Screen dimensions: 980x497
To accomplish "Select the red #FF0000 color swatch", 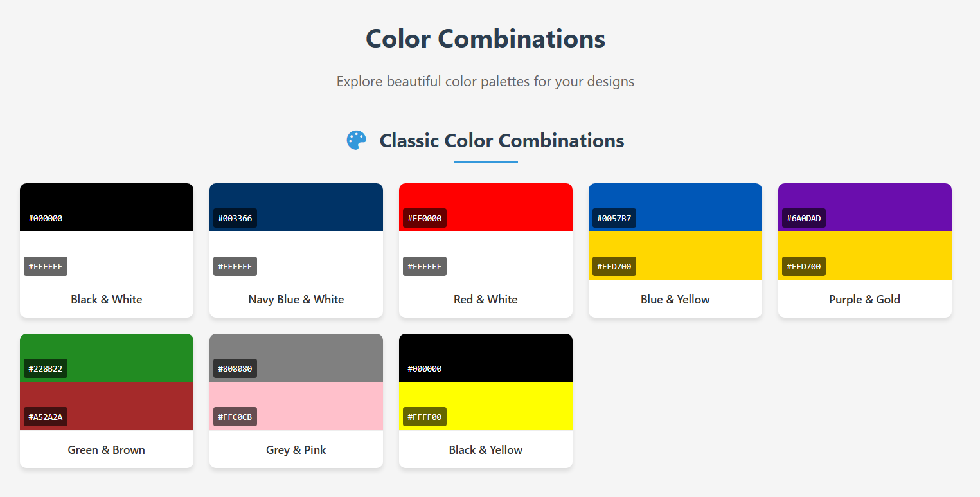I will tap(486, 207).
